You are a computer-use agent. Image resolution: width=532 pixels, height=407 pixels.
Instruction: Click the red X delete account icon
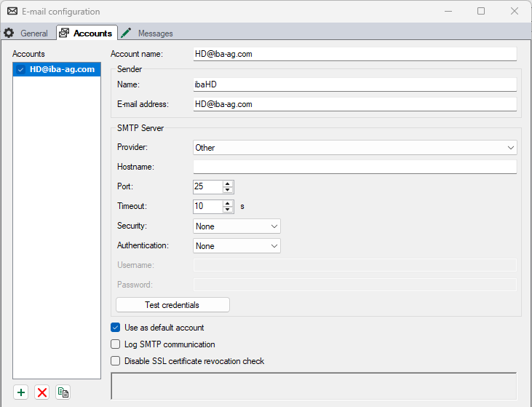click(42, 392)
